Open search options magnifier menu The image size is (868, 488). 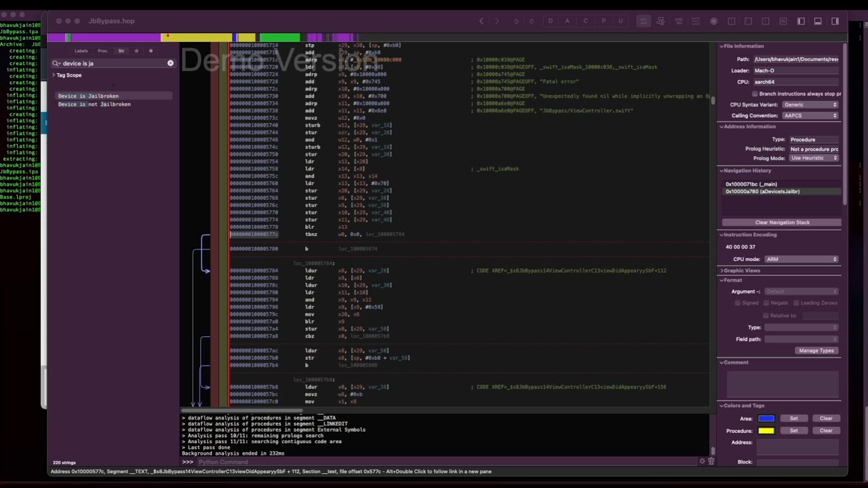(x=56, y=63)
